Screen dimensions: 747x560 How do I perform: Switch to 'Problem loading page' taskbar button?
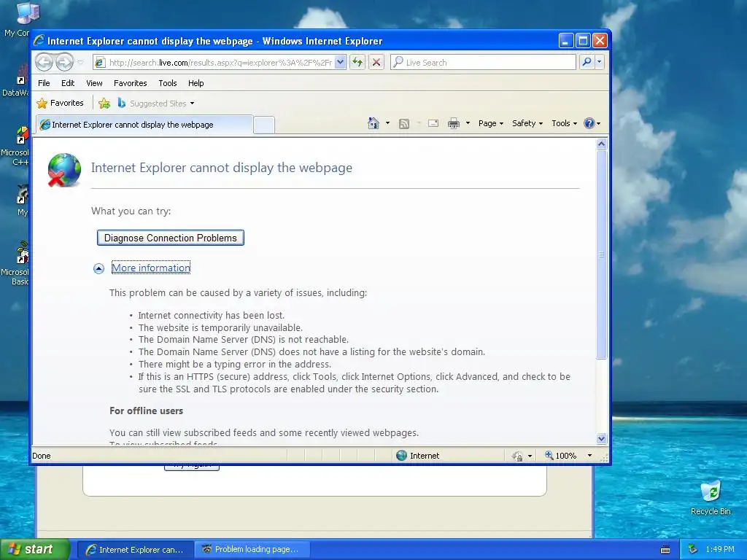251,550
